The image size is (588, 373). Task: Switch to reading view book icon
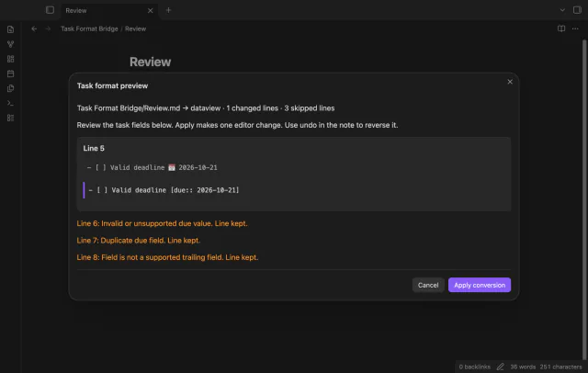(561, 28)
